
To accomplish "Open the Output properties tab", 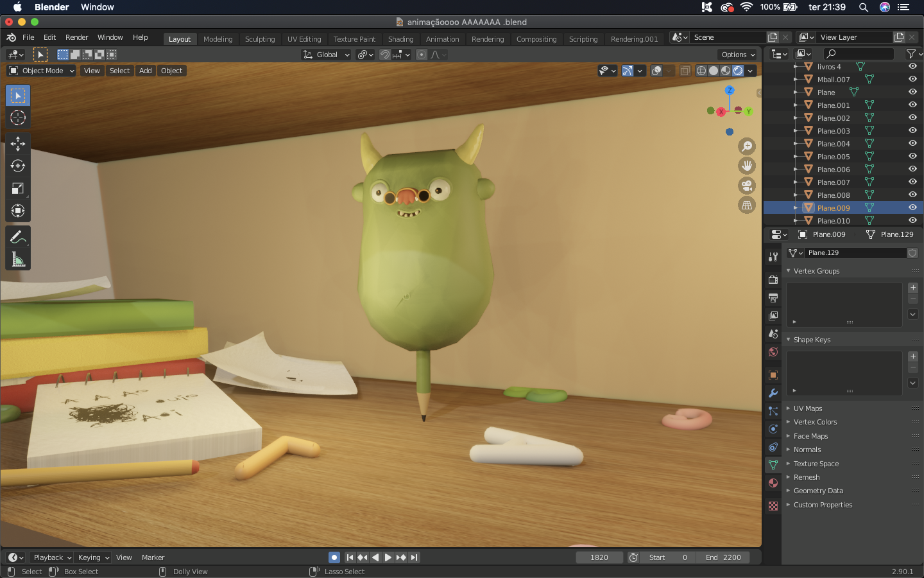I will click(773, 298).
